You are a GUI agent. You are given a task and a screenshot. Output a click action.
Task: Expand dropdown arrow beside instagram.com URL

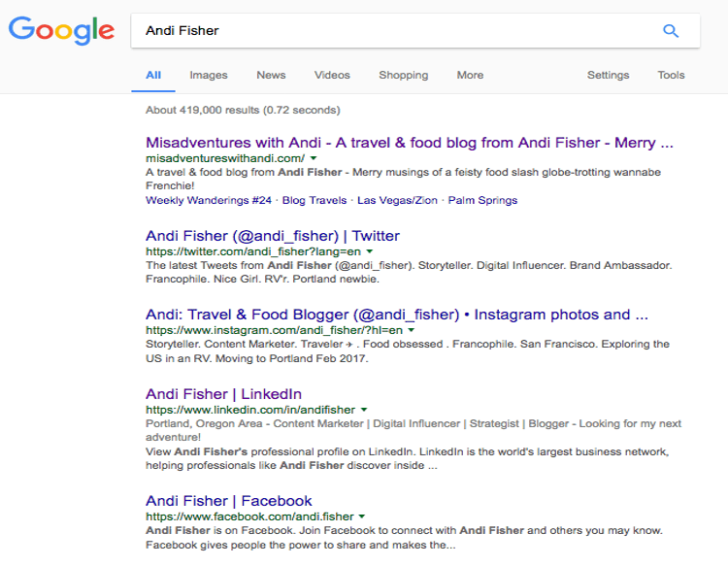[x=411, y=331]
